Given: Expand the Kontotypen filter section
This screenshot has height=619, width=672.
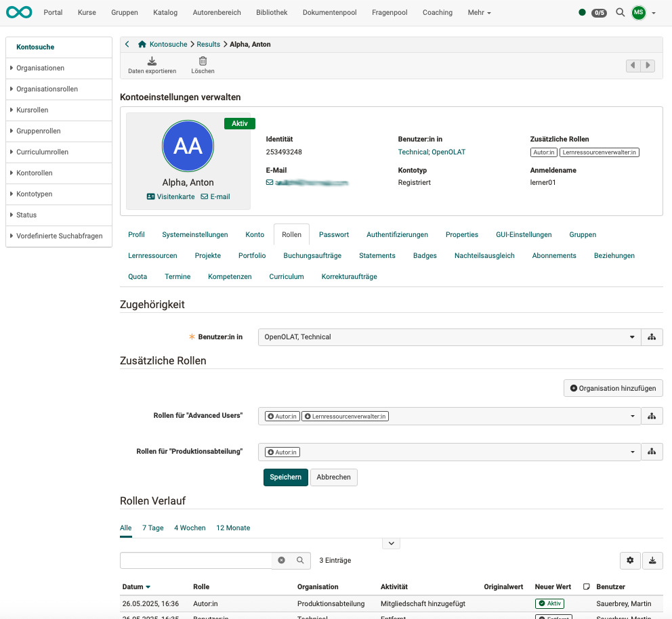Looking at the screenshot, I should [x=34, y=194].
